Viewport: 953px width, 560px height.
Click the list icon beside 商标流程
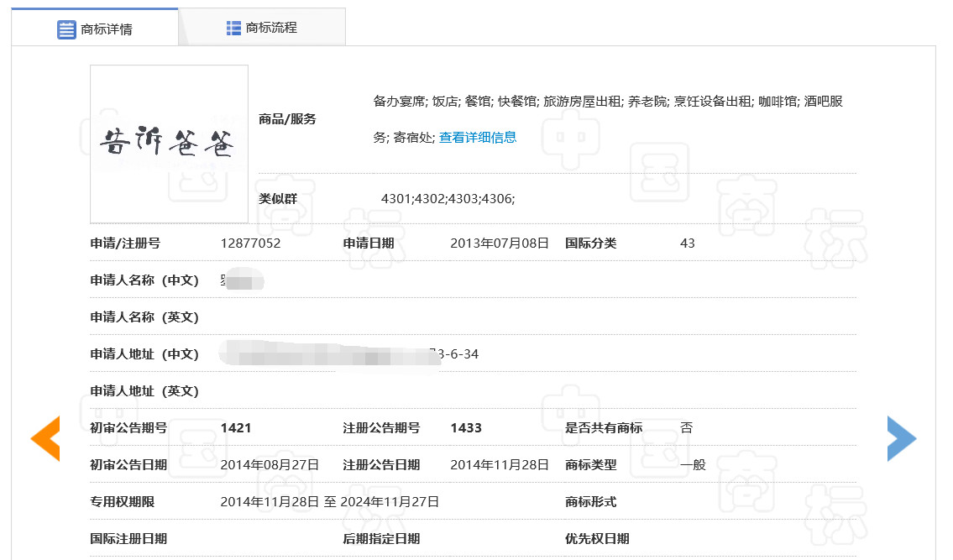point(233,28)
